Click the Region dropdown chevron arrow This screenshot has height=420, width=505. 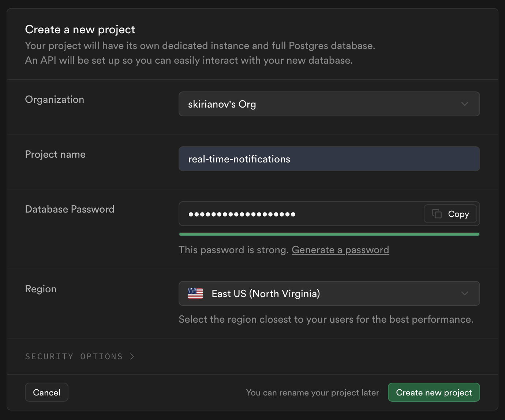pos(464,293)
